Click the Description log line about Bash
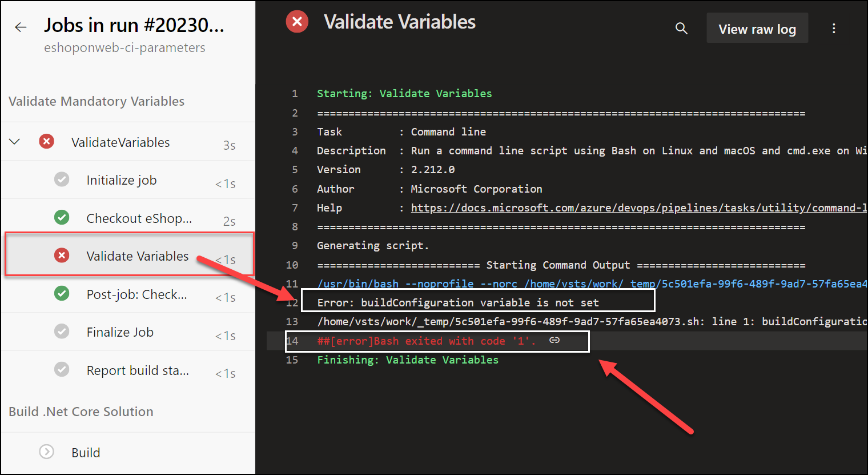Screen dimensions: 868x475 coord(592,150)
